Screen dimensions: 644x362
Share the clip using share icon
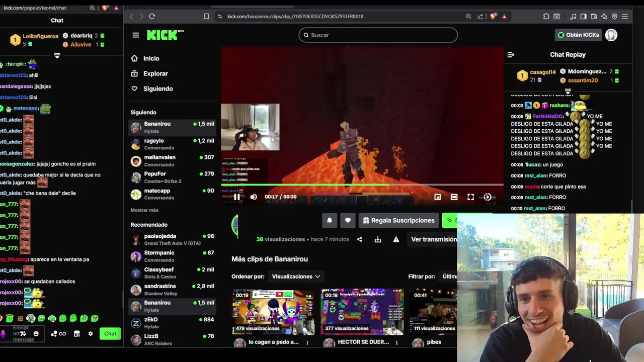(x=360, y=239)
